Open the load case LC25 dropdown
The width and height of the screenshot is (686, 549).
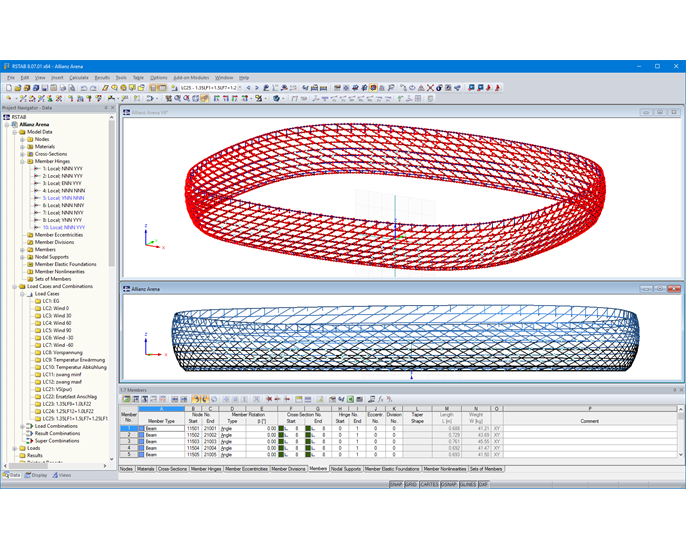pyautogui.click(x=240, y=88)
